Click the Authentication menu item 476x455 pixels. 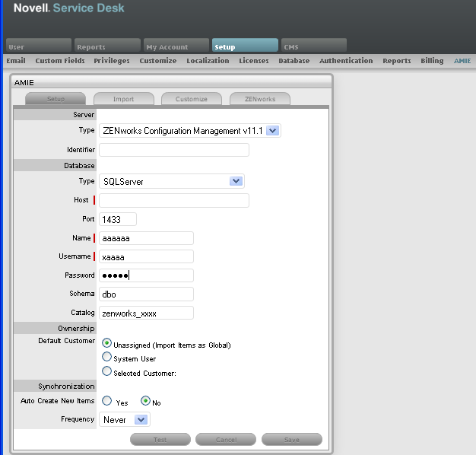[346, 61]
